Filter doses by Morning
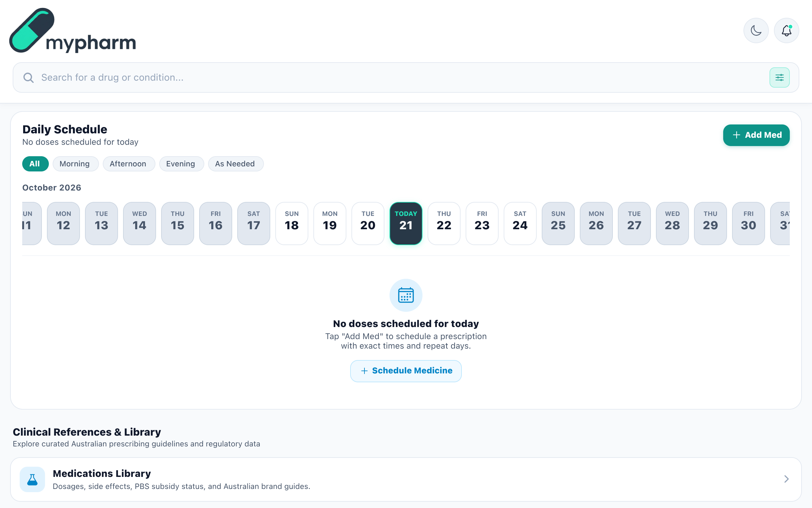 [75, 164]
